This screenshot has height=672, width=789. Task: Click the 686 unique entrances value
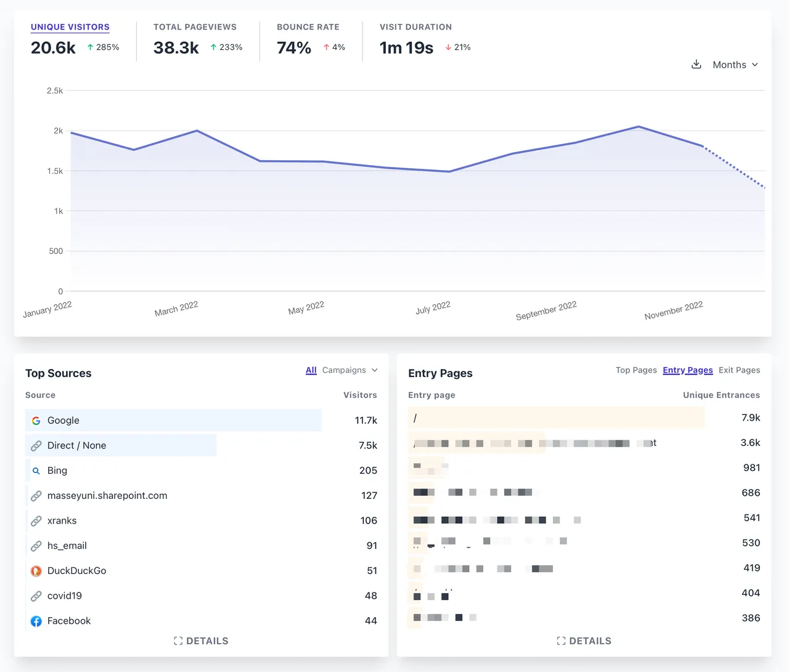point(751,493)
